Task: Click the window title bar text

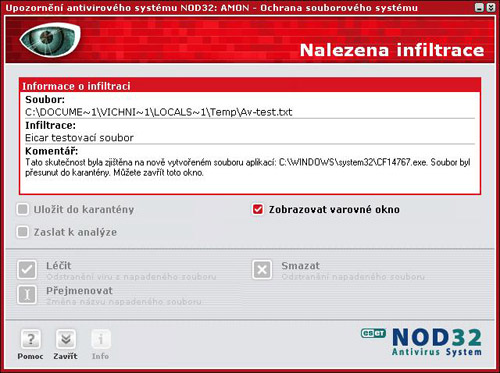Action: [x=212, y=8]
